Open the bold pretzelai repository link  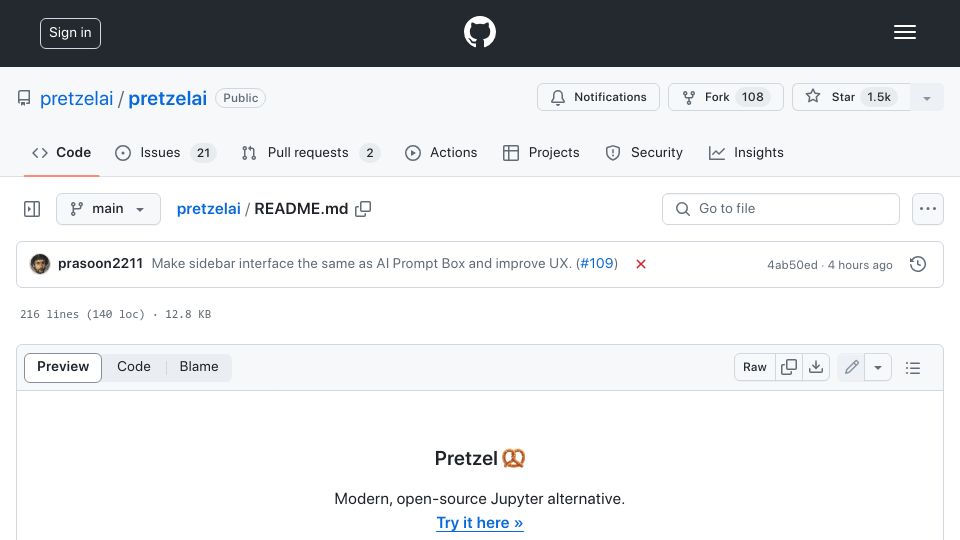coord(167,98)
